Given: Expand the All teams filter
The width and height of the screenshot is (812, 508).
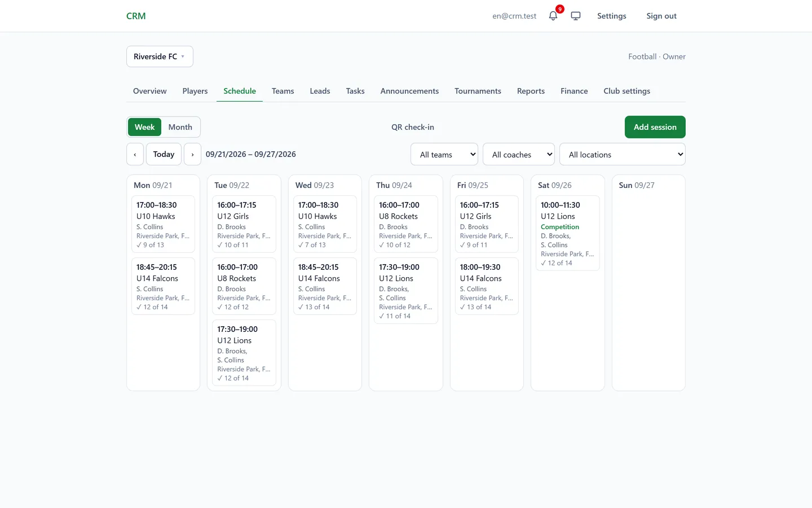Looking at the screenshot, I should 444,155.
